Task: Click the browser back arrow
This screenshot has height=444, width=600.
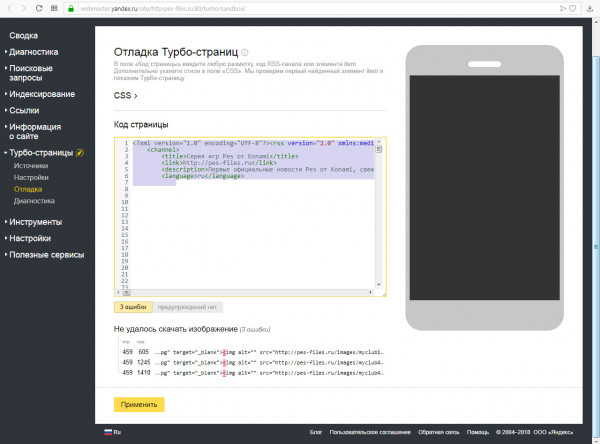Action: 10,8
